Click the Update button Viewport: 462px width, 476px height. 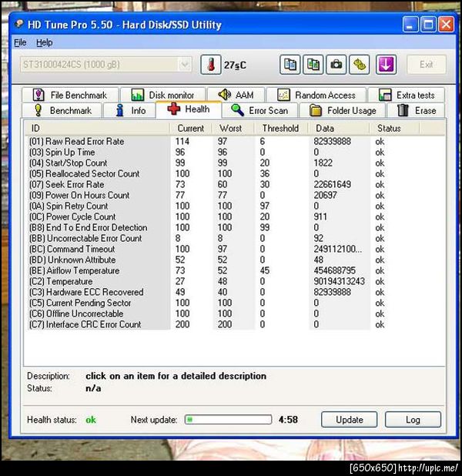point(349,420)
